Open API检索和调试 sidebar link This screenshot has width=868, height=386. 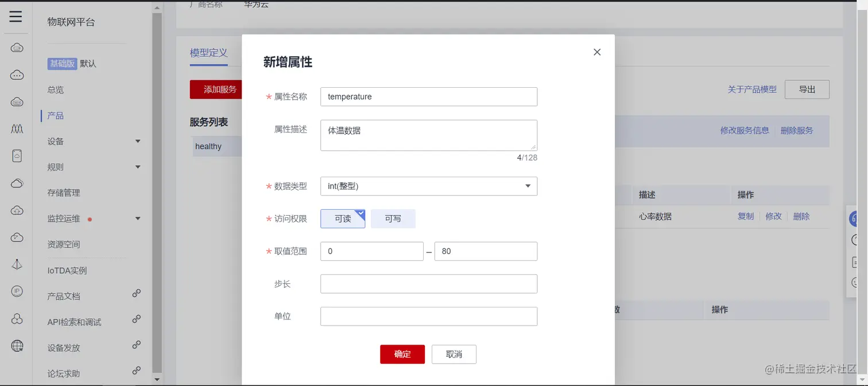click(74, 322)
